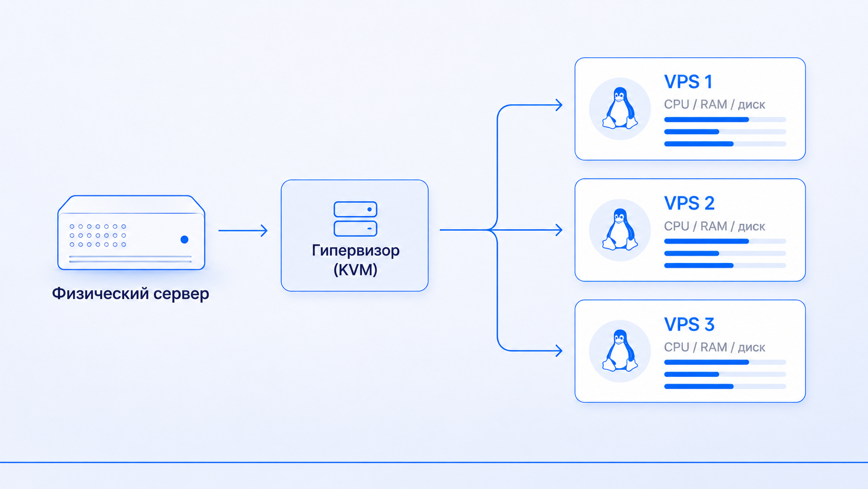
Task: Click the power indicator dot on the server
Action: (184, 240)
